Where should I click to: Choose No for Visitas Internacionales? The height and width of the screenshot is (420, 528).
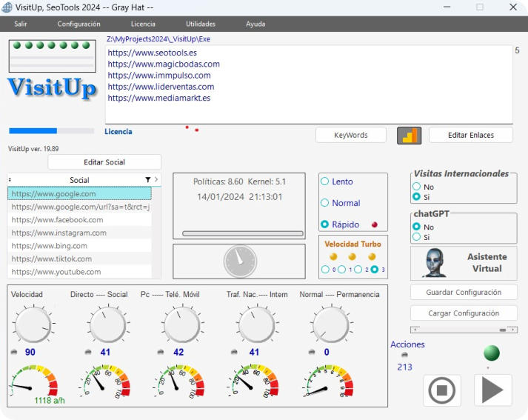[x=416, y=186]
